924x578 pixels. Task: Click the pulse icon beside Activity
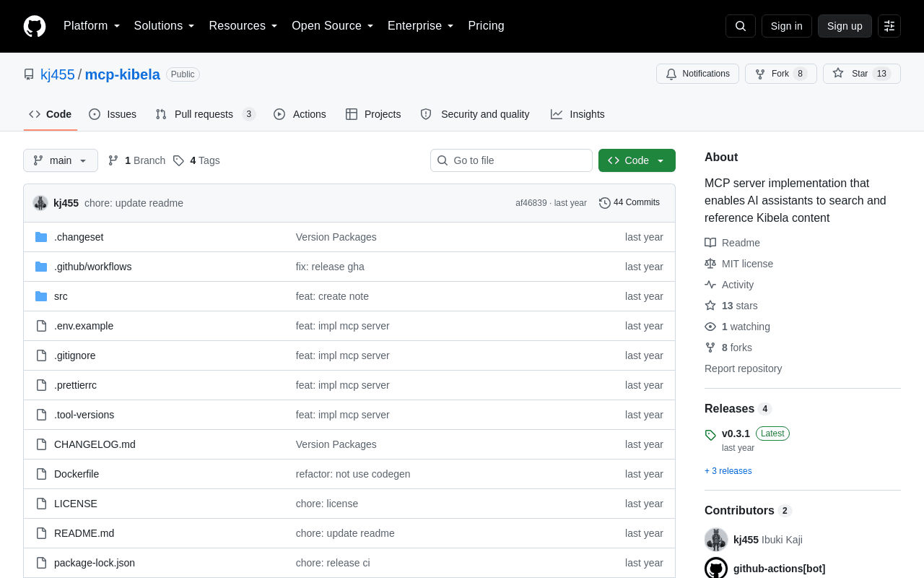coord(710,285)
